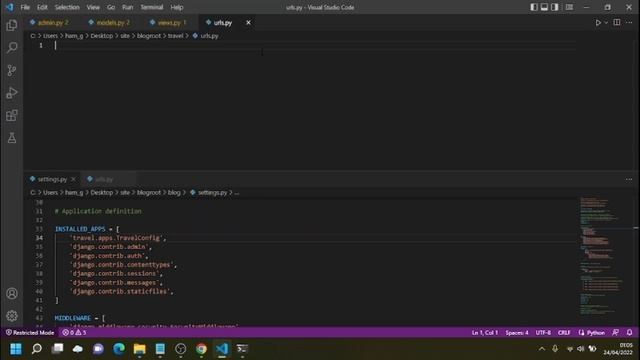Open the Run and Debug view
The image size is (640, 360).
[x=12, y=93]
